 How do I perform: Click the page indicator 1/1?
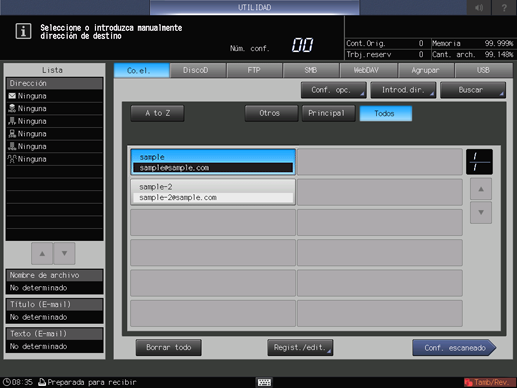click(479, 162)
